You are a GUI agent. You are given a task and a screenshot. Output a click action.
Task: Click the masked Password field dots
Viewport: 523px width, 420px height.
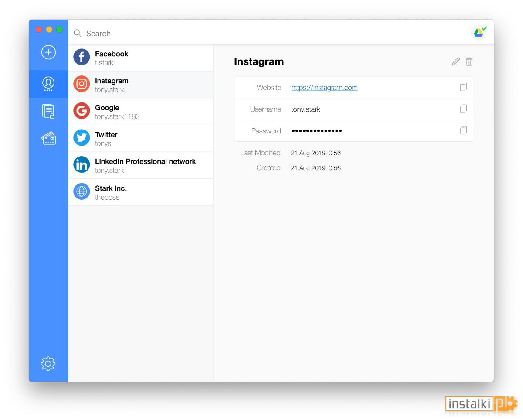pos(316,131)
